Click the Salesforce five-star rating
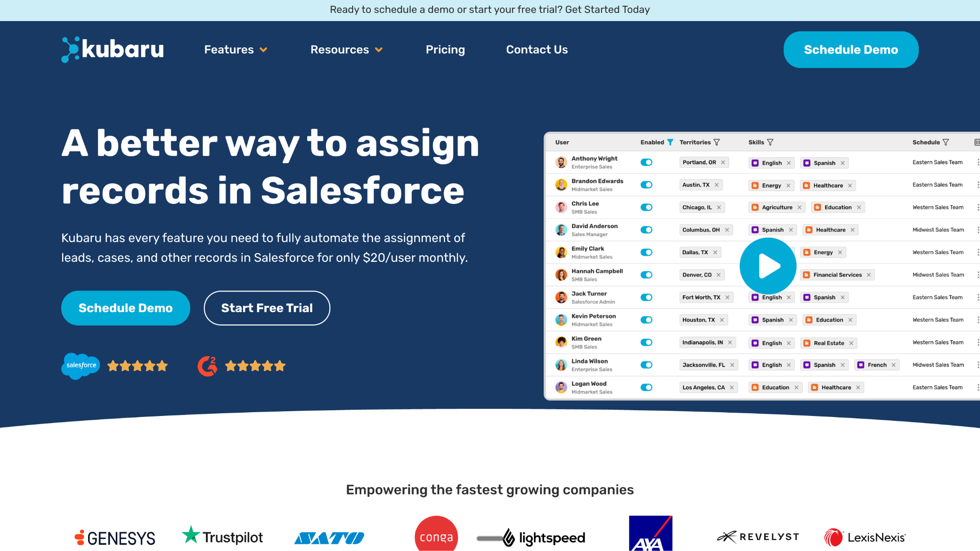The height and width of the screenshot is (551, 980). pos(137,366)
